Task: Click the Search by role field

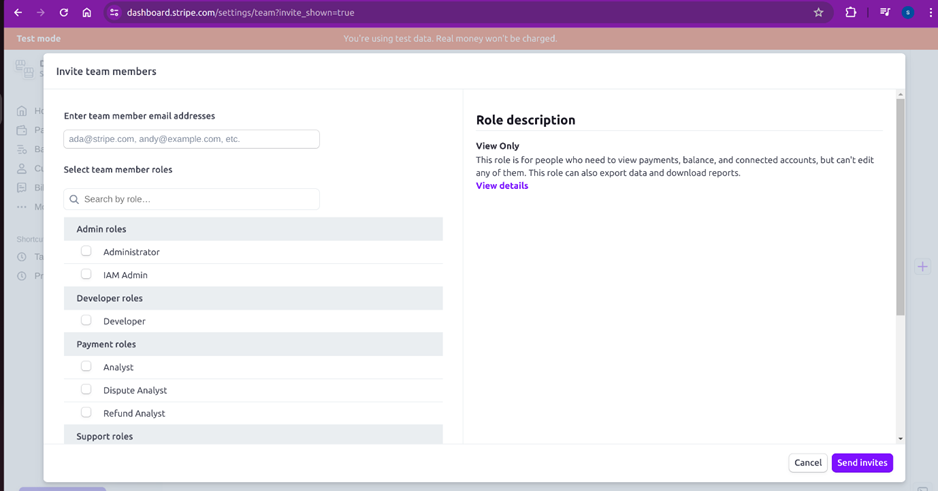Action: point(191,200)
